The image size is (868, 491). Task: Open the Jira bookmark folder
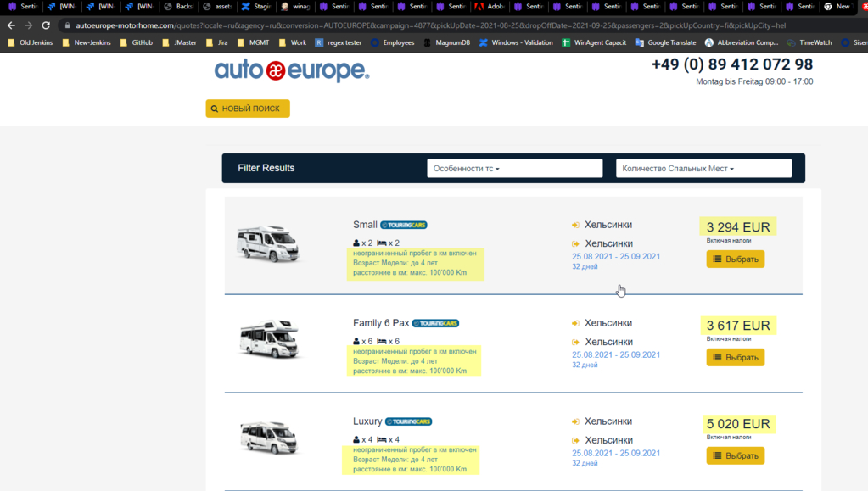[216, 42]
